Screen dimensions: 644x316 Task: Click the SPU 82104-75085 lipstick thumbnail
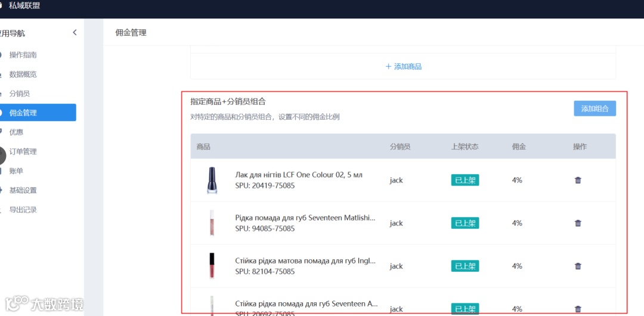[x=212, y=267]
